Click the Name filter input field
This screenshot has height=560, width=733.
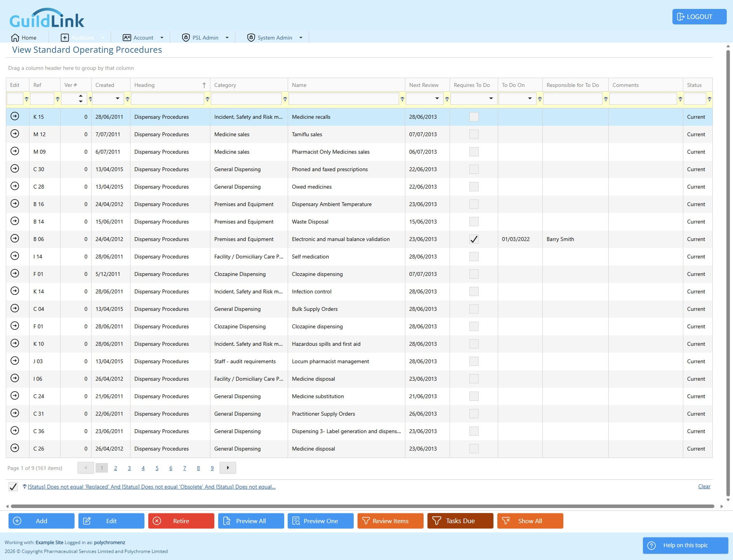(344, 99)
